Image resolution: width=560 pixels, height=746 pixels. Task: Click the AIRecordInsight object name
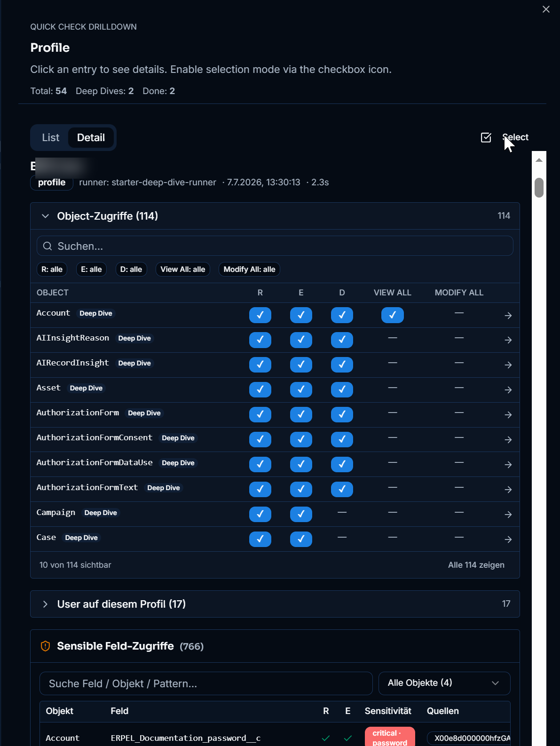tap(73, 363)
